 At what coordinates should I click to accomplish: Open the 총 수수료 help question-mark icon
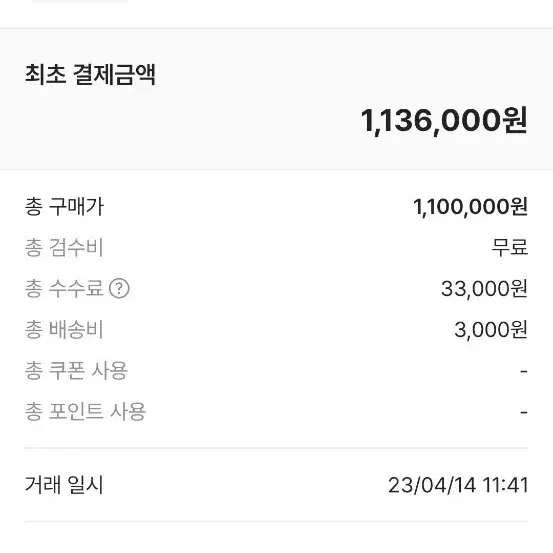119,288
